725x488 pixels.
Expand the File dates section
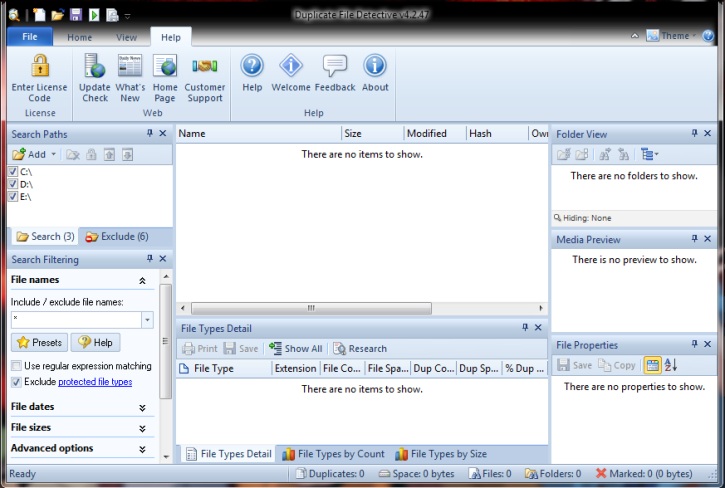142,408
